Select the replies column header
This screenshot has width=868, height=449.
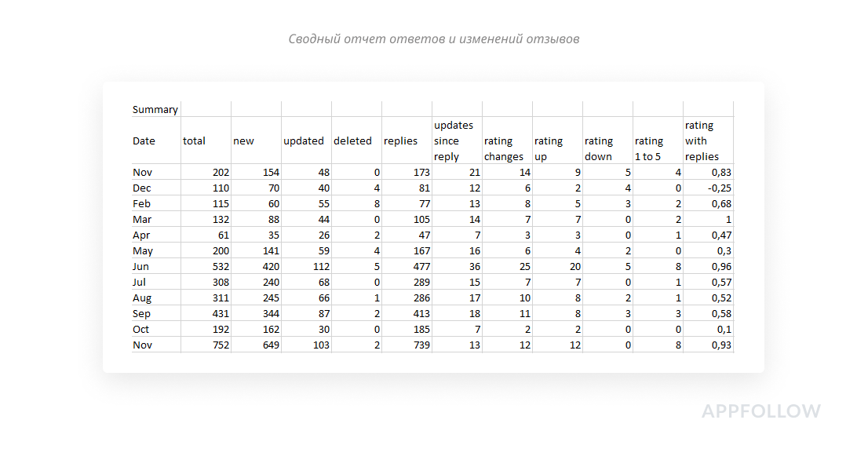click(x=401, y=141)
